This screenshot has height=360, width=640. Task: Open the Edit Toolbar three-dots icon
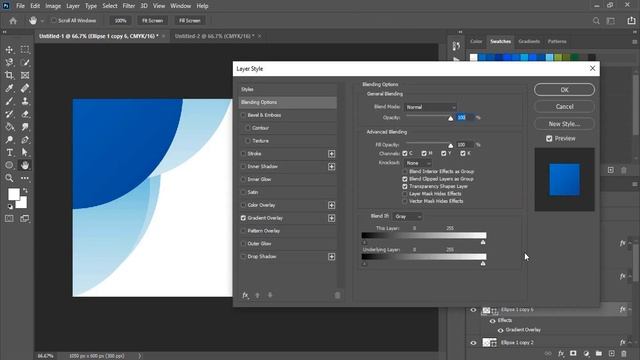pyautogui.click(x=25, y=178)
